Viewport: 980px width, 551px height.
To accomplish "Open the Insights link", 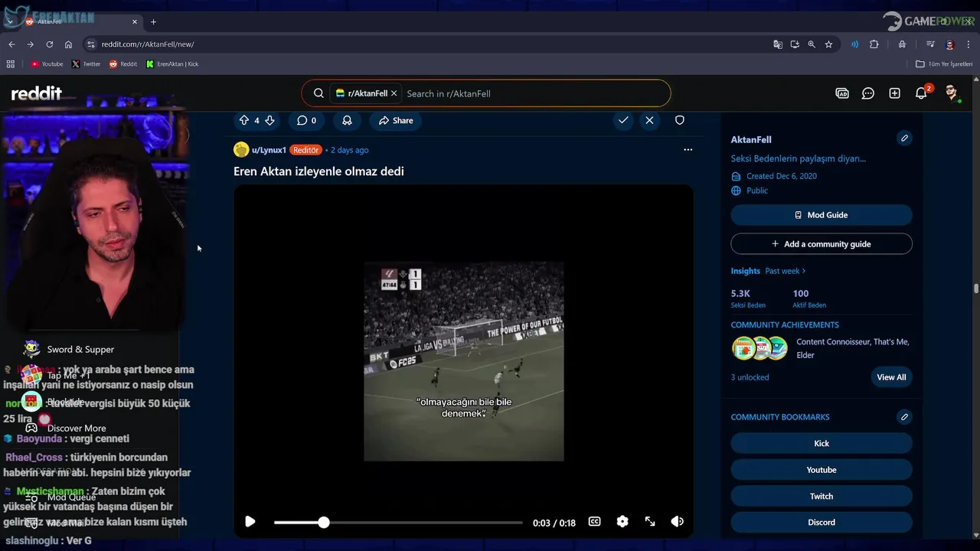I will click(745, 271).
